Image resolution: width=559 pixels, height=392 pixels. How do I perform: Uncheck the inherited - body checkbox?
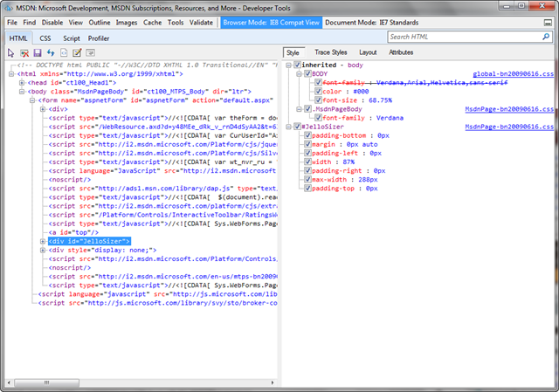[x=297, y=65]
